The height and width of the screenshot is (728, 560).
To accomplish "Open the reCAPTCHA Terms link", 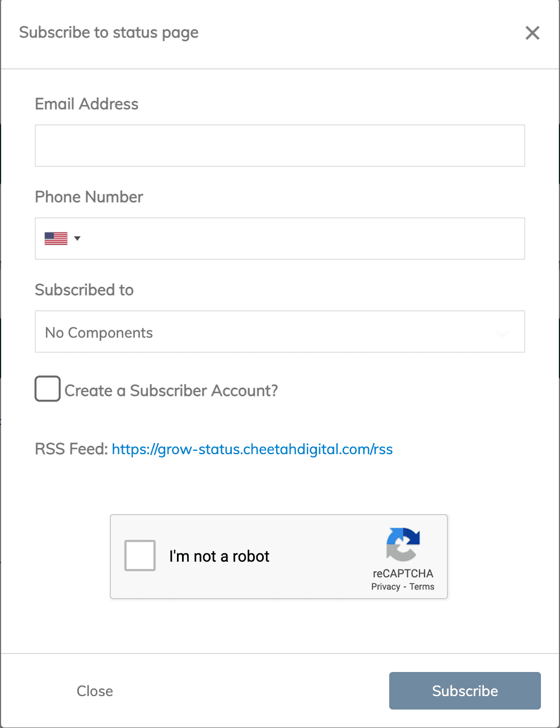I will pyautogui.click(x=422, y=587).
